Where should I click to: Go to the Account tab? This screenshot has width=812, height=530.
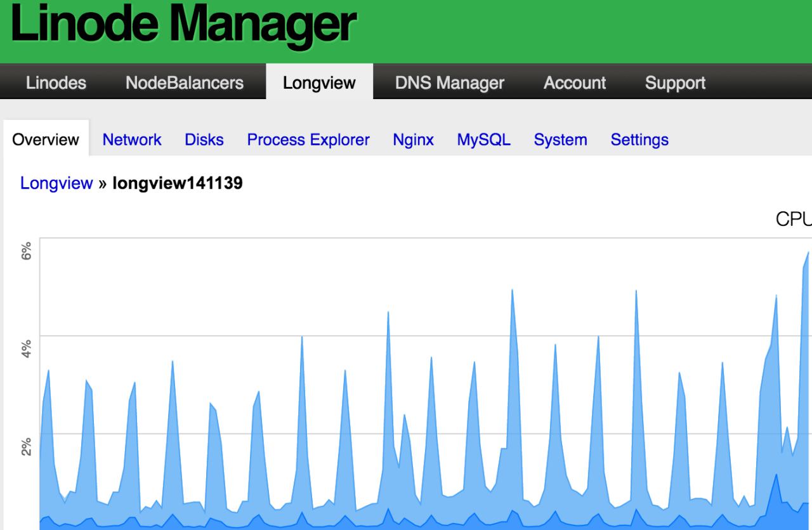[x=574, y=83]
